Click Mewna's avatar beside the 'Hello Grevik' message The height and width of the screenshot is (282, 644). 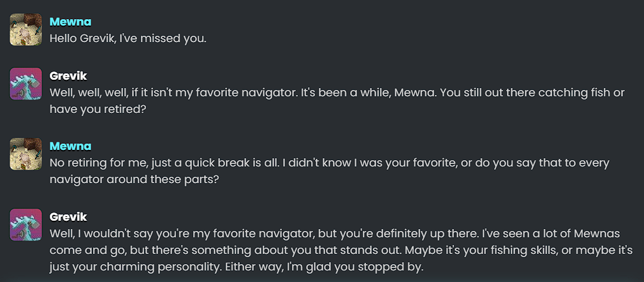pos(26,29)
